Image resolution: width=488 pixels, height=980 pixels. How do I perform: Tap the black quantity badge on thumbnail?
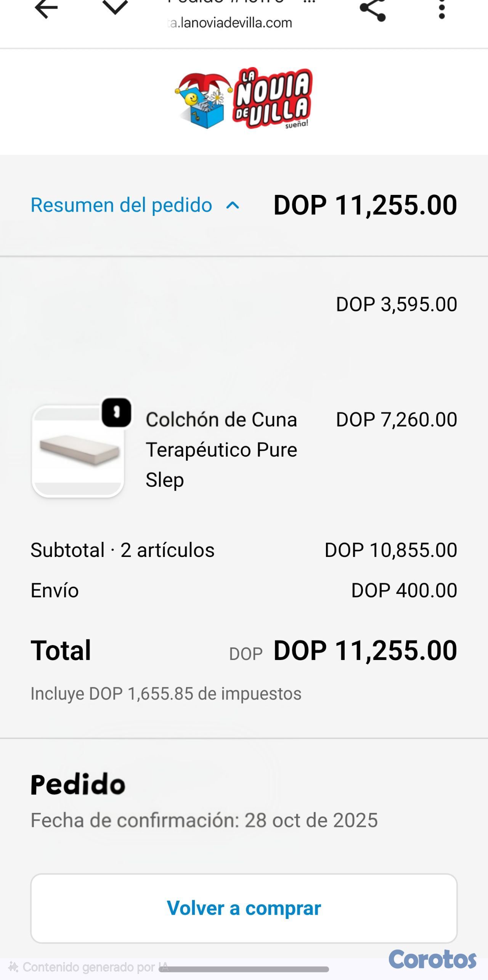pyautogui.click(x=117, y=412)
